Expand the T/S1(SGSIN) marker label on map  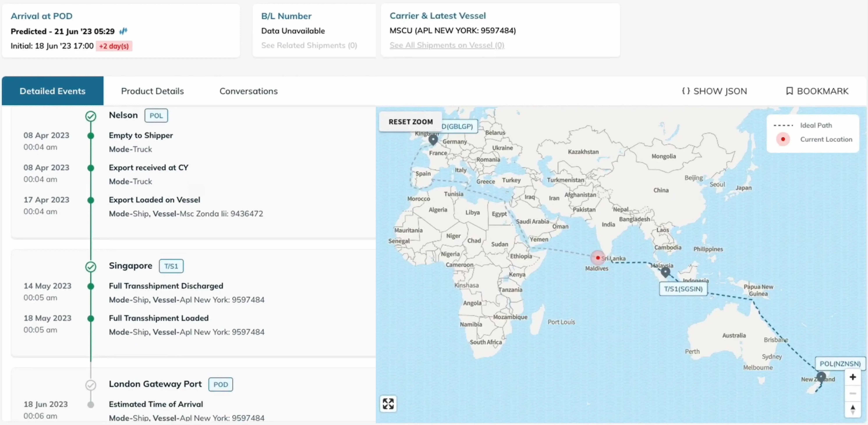682,289
